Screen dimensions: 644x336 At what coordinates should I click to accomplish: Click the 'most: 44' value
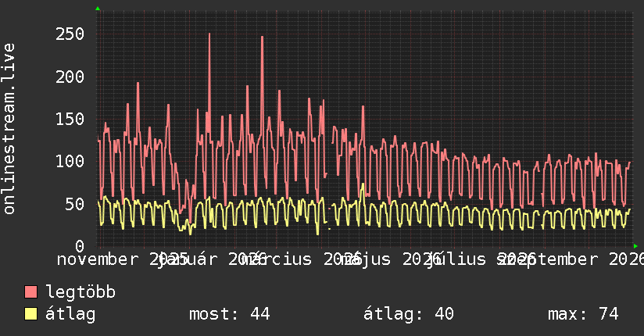click(230, 314)
